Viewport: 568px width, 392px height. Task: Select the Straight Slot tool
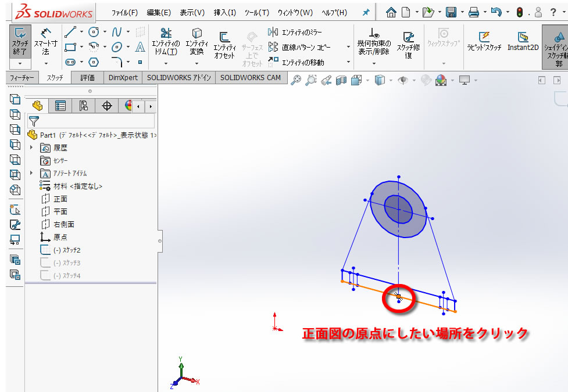70,62
